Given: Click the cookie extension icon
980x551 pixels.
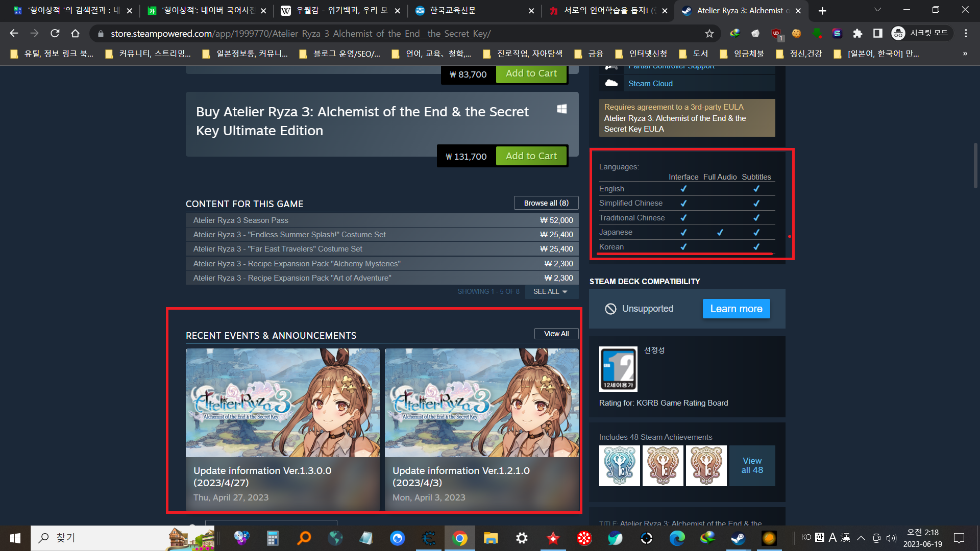Looking at the screenshot, I should pos(796,33).
